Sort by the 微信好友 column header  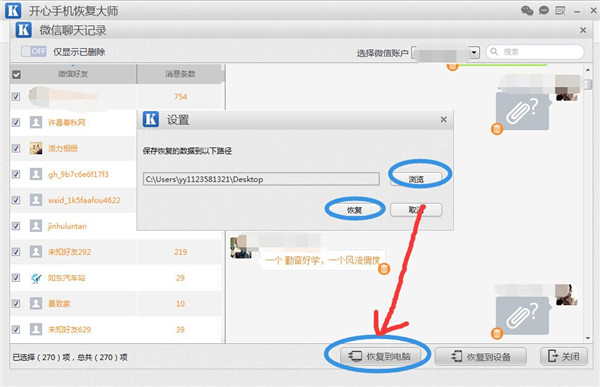coord(73,73)
